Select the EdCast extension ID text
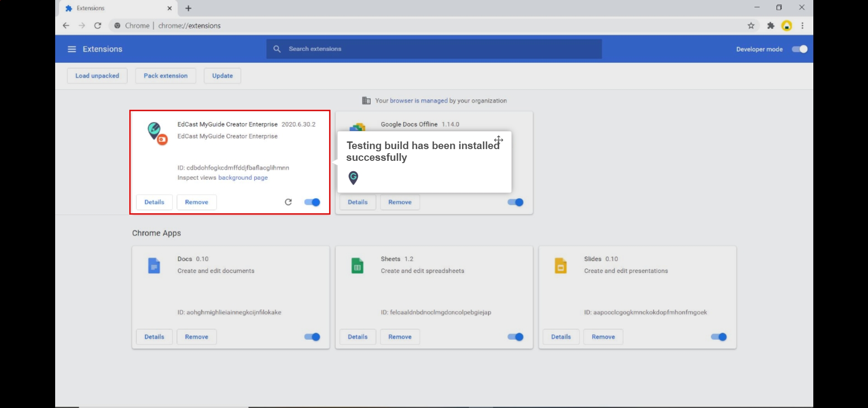 (233, 168)
